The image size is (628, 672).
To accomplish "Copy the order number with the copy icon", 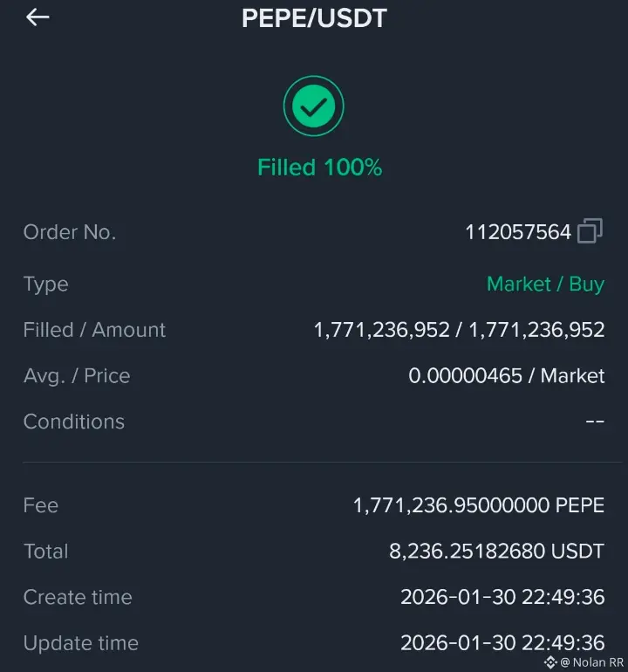I will (x=590, y=231).
